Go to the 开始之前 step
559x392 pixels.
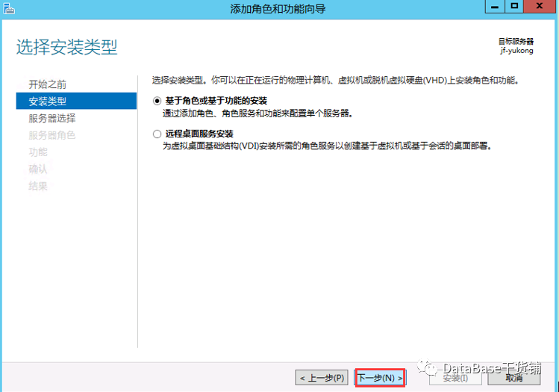48,84
